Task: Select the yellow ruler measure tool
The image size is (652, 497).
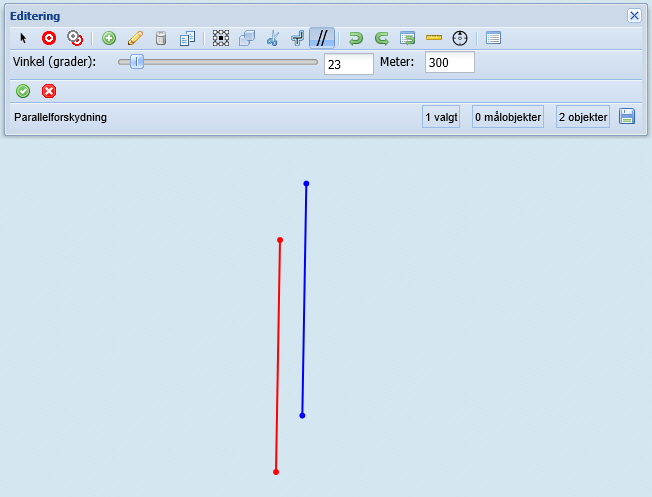Action: tap(434, 38)
